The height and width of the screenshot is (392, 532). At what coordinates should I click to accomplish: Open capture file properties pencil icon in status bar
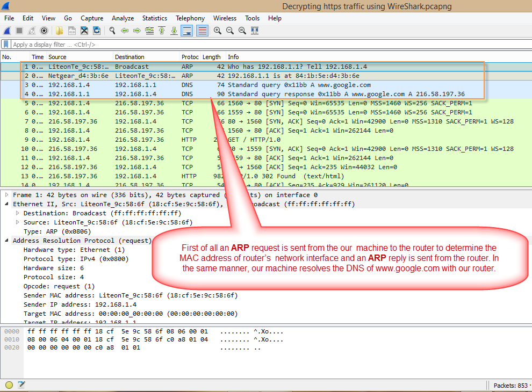click(21, 385)
